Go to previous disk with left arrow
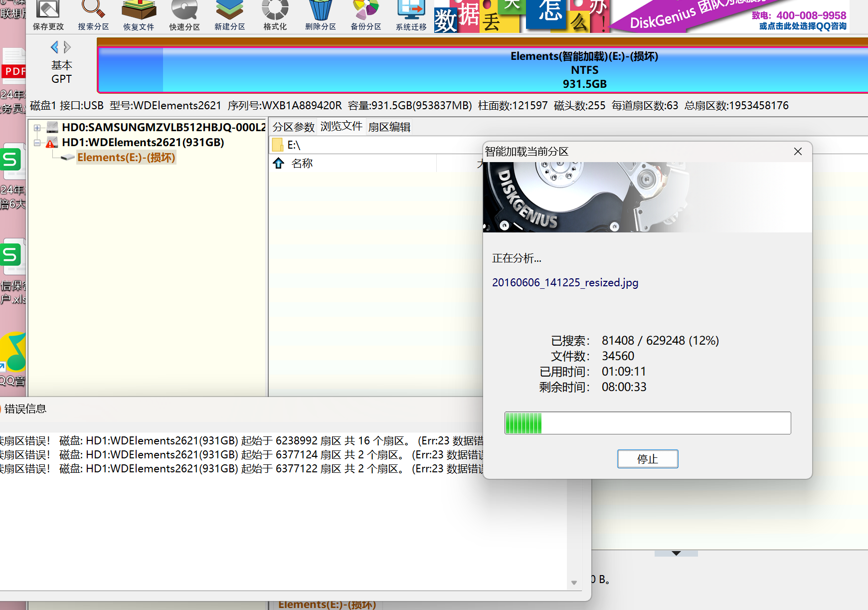868x610 pixels. coord(54,47)
